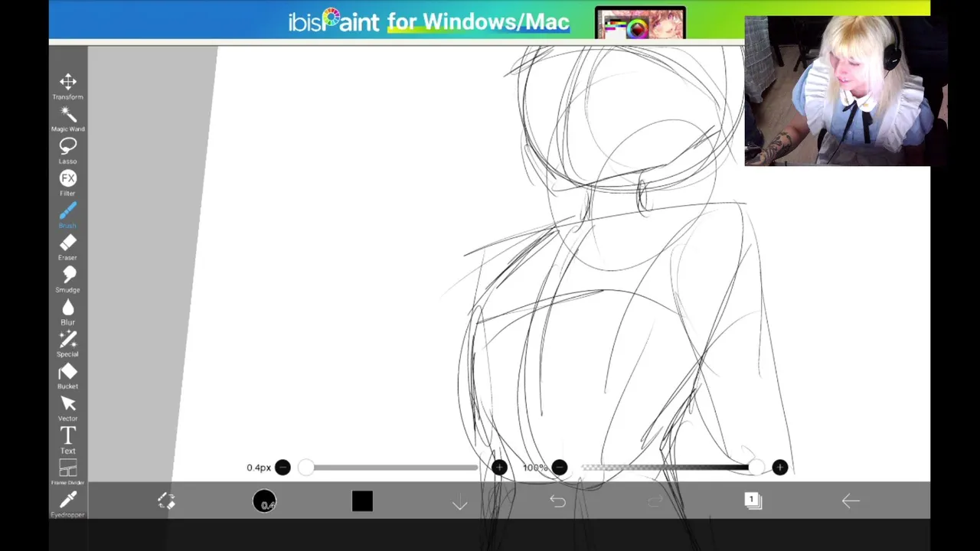Click the back arrow in bottom bar
The height and width of the screenshot is (551, 980).
coord(851,501)
